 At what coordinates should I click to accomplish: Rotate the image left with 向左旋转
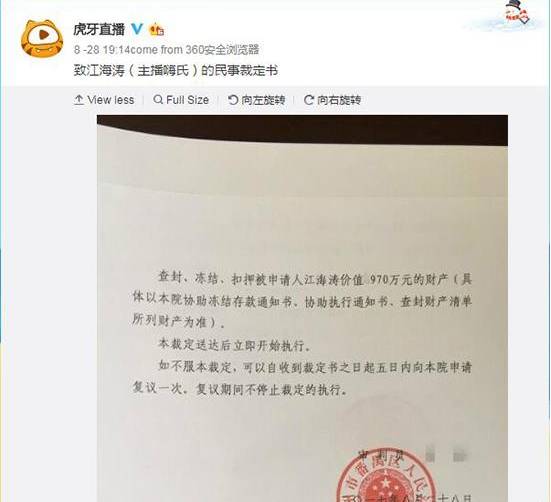coord(257,100)
